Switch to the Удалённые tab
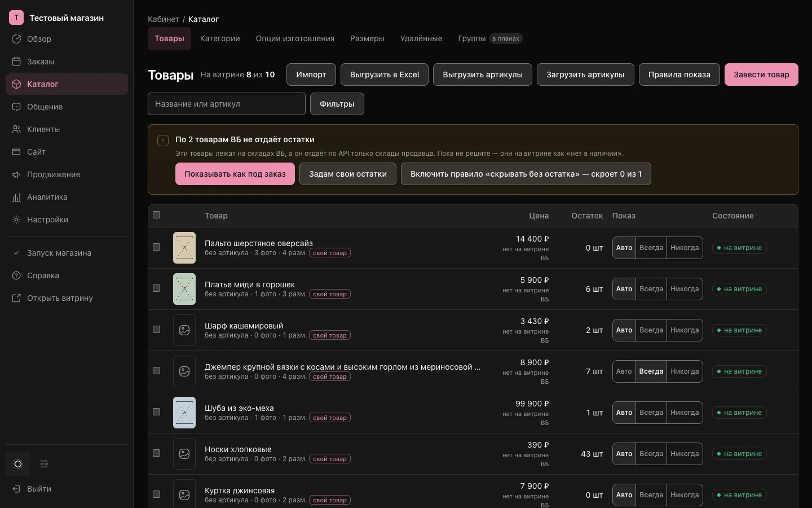Image resolution: width=812 pixels, height=508 pixels. tap(421, 38)
